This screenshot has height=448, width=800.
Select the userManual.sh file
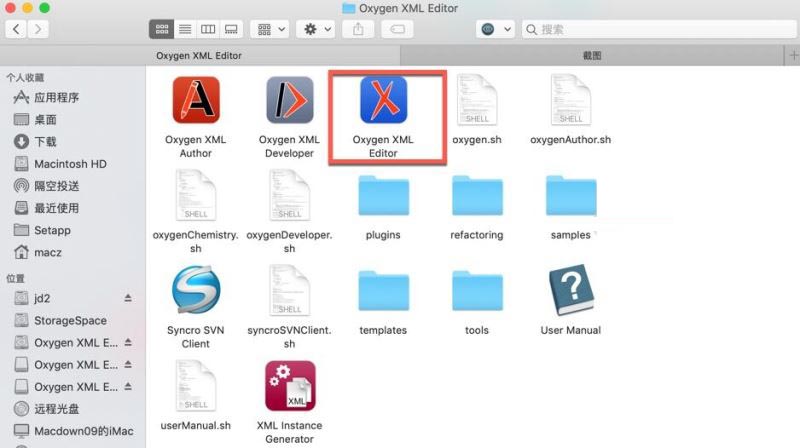[x=196, y=386]
